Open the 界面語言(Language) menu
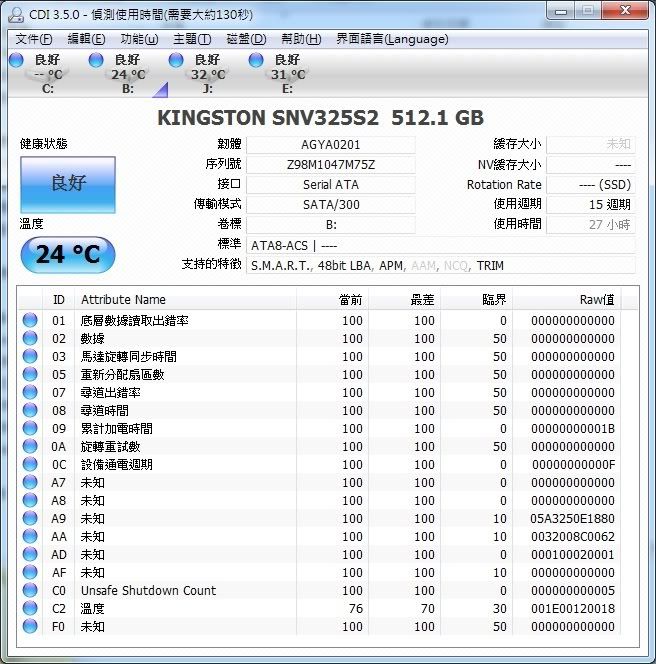This screenshot has width=656, height=664. (392, 39)
